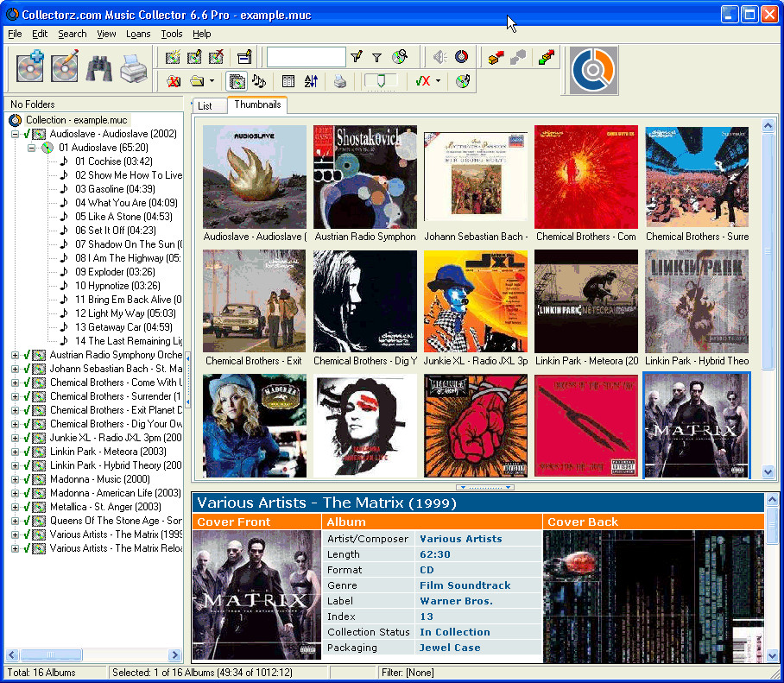Click the large printer icon
Image resolution: width=784 pixels, height=683 pixels.
[x=134, y=68]
